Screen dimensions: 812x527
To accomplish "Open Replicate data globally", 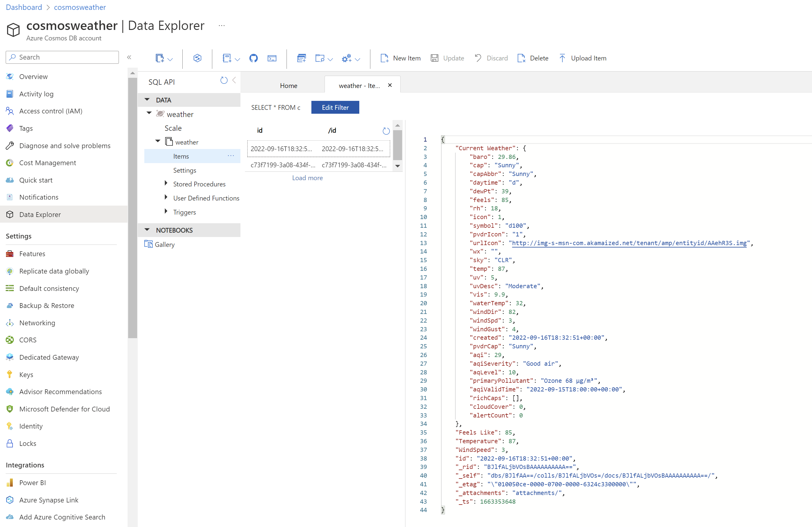I will point(54,271).
